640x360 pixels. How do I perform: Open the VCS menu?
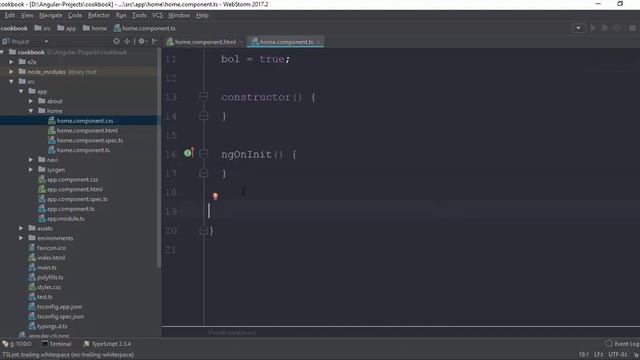click(157, 16)
